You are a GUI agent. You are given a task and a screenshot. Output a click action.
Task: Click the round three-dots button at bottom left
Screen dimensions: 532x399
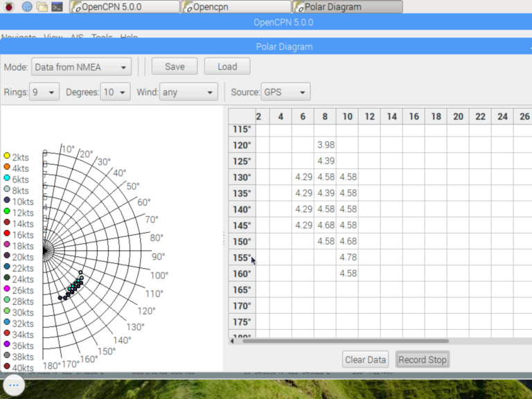coord(15,384)
